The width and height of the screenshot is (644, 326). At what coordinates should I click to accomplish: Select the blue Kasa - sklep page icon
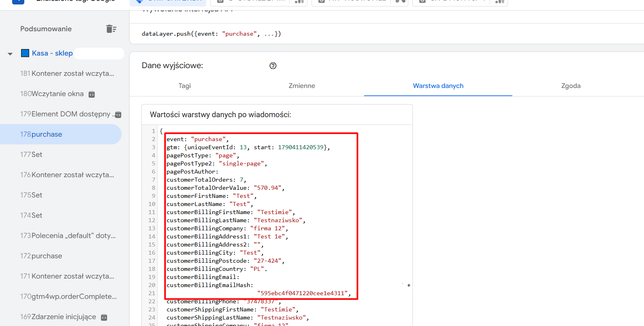tap(25, 53)
